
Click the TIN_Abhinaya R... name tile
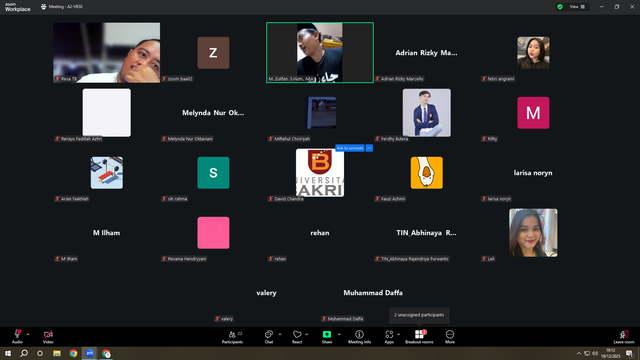pos(427,233)
